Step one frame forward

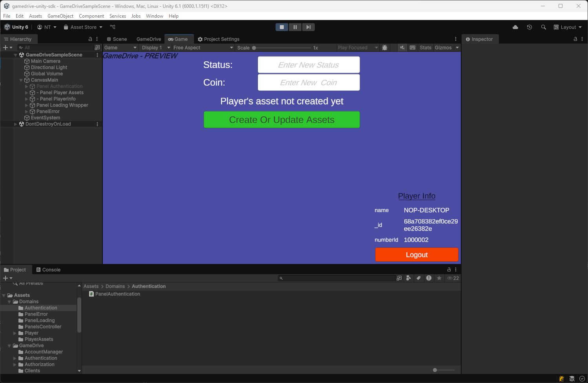pyautogui.click(x=308, y=27)
